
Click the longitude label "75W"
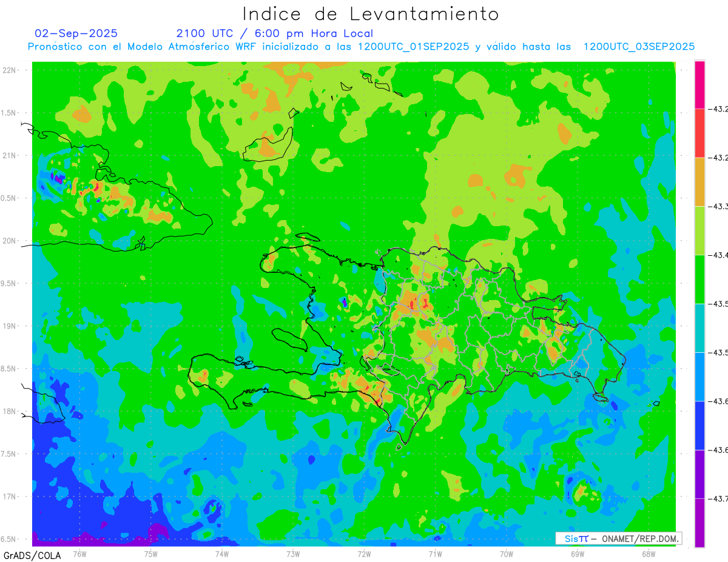[151, 553]
